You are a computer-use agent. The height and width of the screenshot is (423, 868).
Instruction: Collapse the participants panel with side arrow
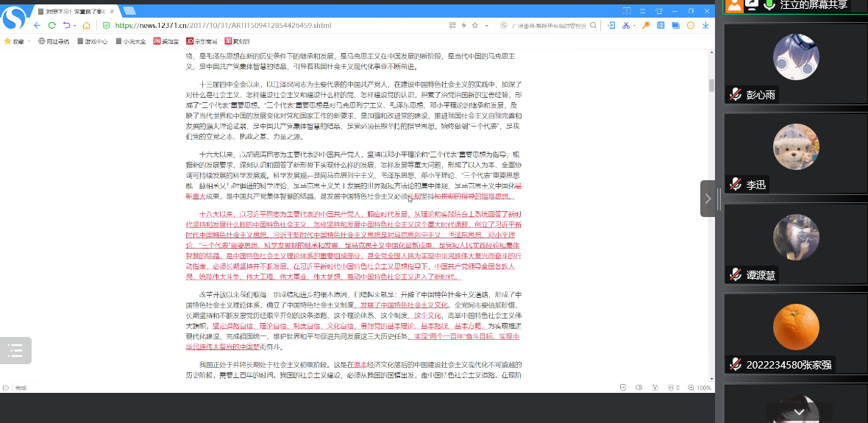click(708, 199)
